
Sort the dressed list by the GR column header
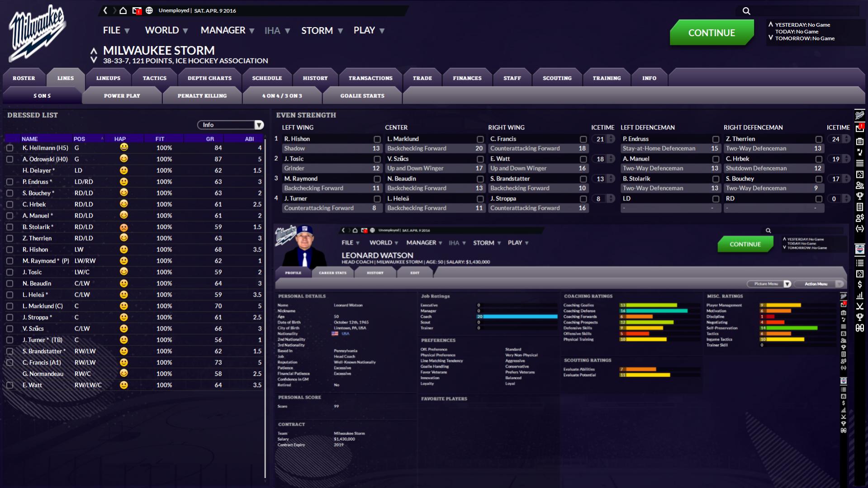210,139
